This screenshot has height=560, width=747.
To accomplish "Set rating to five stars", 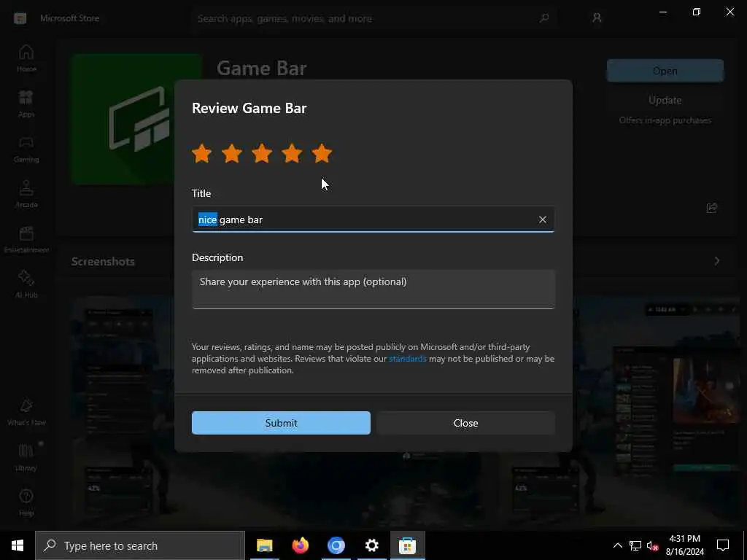I will point(322,153).
